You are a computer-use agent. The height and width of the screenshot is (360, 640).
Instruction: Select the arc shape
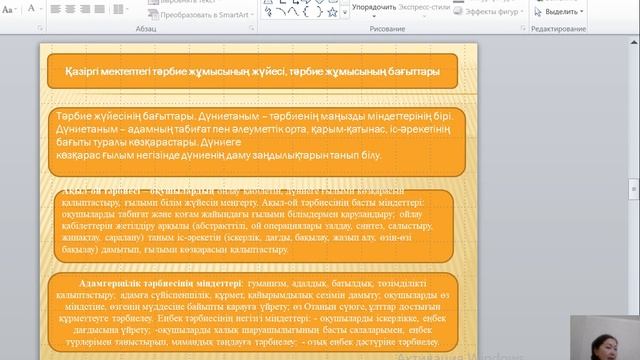click(281, 12)
